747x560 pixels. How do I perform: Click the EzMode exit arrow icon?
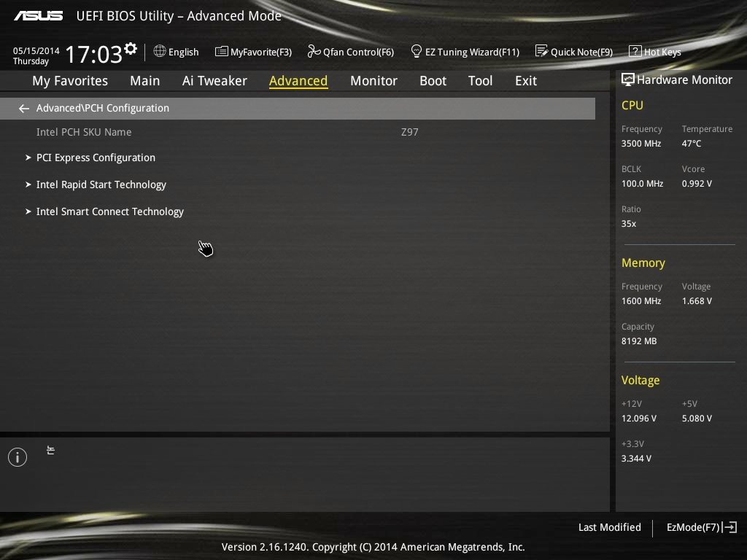729,527
